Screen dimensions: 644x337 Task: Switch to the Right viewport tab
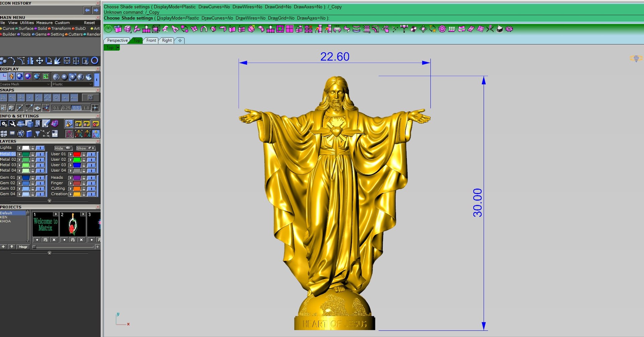(x=167, y=41)
